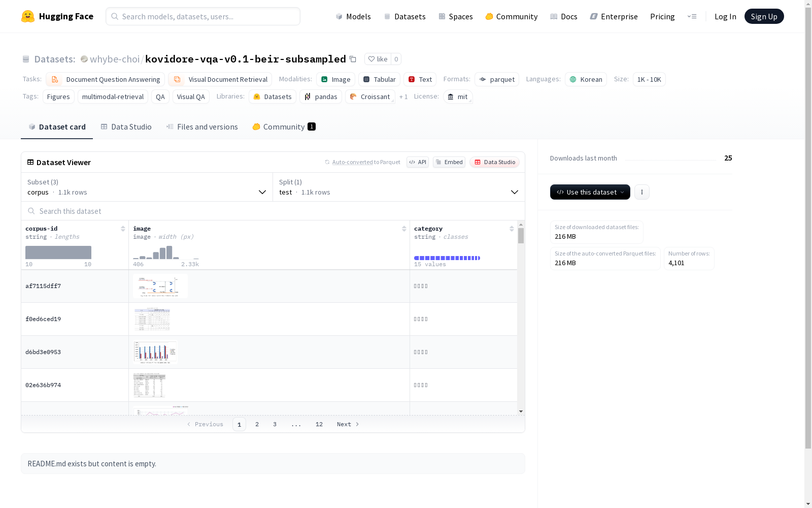Image resolution: width=812 pixels, height=508 pixels.
Task: Click the Figures tag
Action: pyautogui.click(x=58, y=97)
